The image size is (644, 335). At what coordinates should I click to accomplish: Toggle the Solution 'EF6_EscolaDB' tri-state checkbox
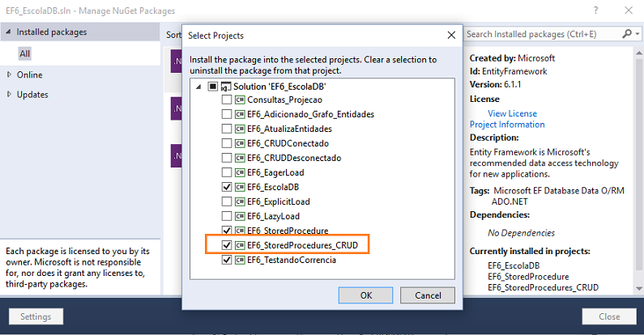tap(212, 87)
